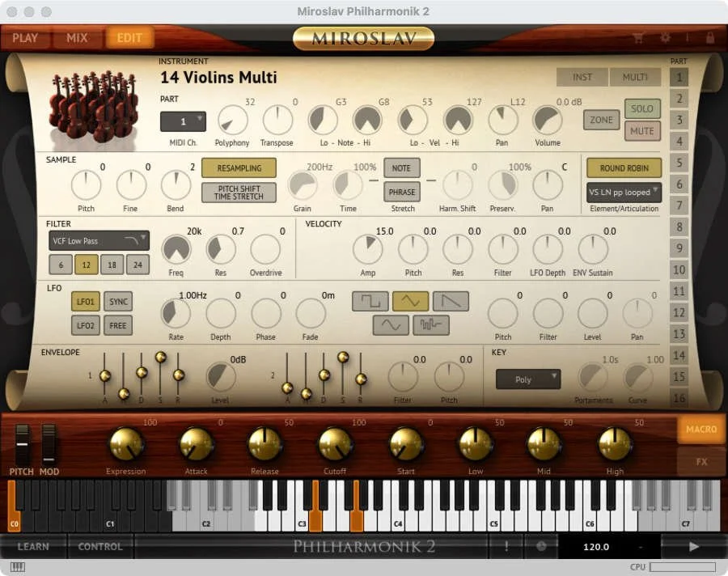
Task: Start playback with the play arrow
Action: 694,546
